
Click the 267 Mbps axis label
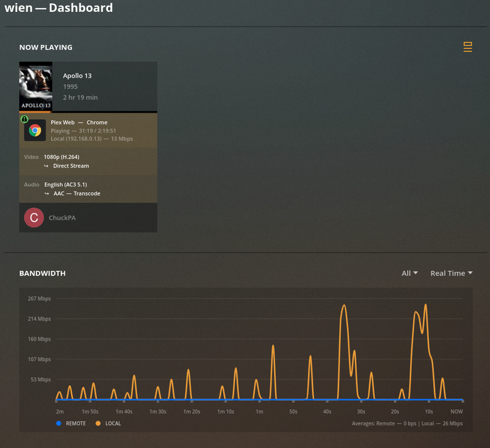pos(39,298)
